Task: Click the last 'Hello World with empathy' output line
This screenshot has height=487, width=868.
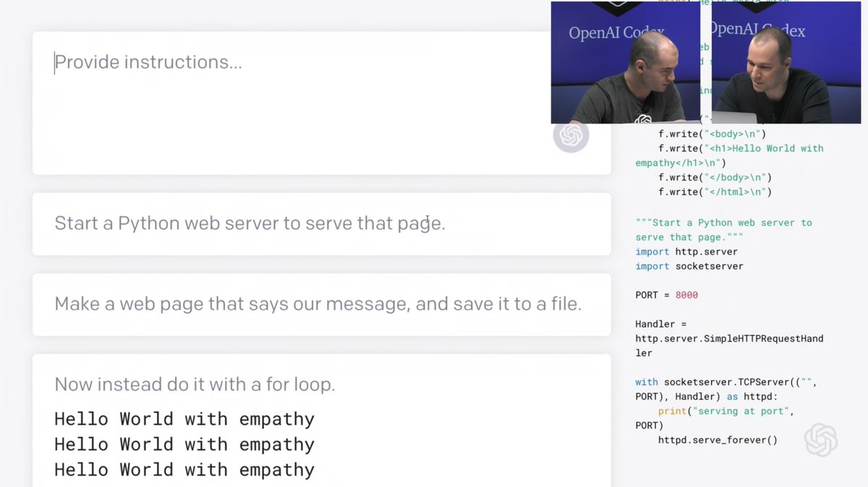Action: click(x=184, y=470)
